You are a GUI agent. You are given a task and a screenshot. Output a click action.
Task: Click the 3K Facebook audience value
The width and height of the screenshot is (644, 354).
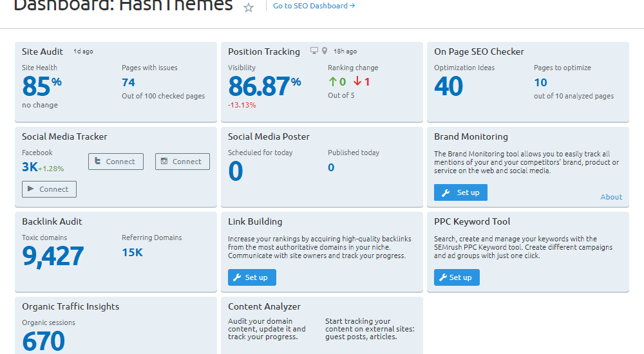tap(30, 167)
